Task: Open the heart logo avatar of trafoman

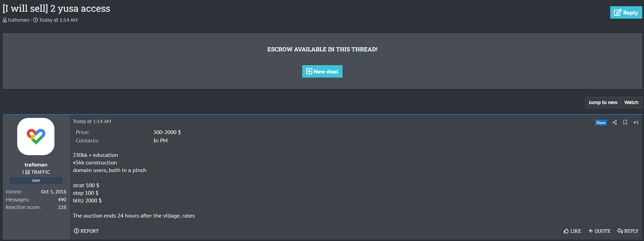Action: point(36,137)
